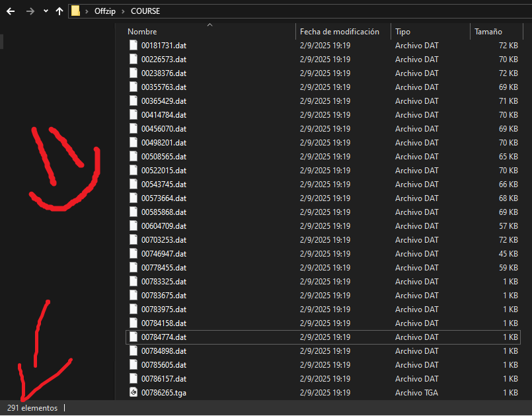This screenshot has width=532, height=416.
Task: Click the forward navigation arrow
Action: (30, 11)
